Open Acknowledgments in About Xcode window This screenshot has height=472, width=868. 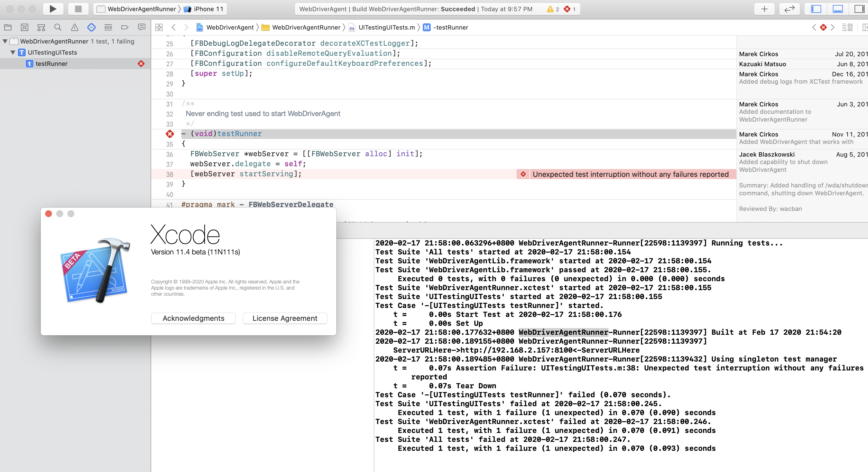(x=193, y=318)
